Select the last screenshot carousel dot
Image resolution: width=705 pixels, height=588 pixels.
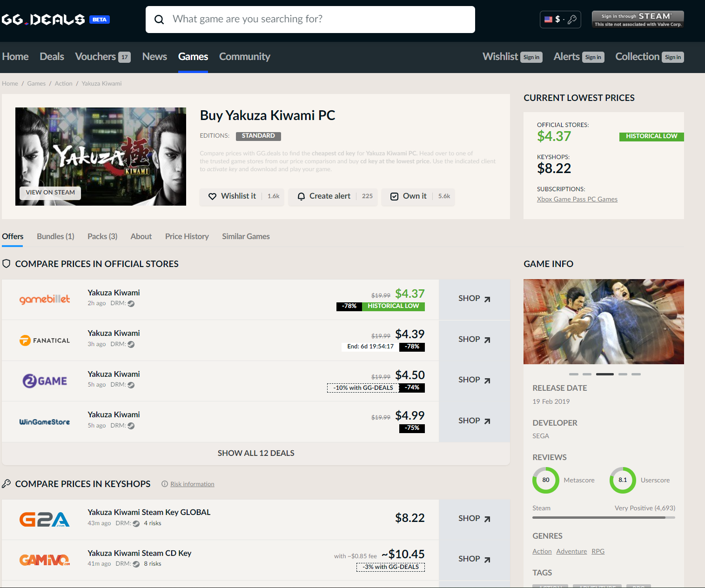tap(636, 374)
